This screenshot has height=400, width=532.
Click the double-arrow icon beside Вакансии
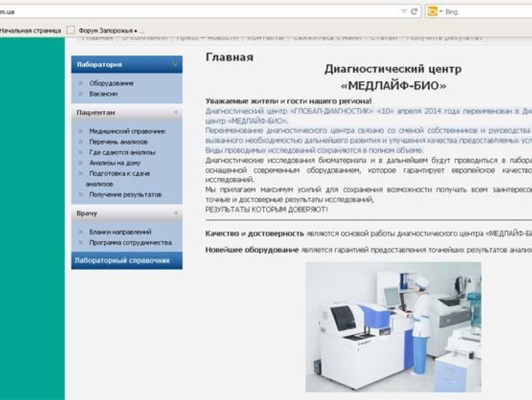point(81,94)
